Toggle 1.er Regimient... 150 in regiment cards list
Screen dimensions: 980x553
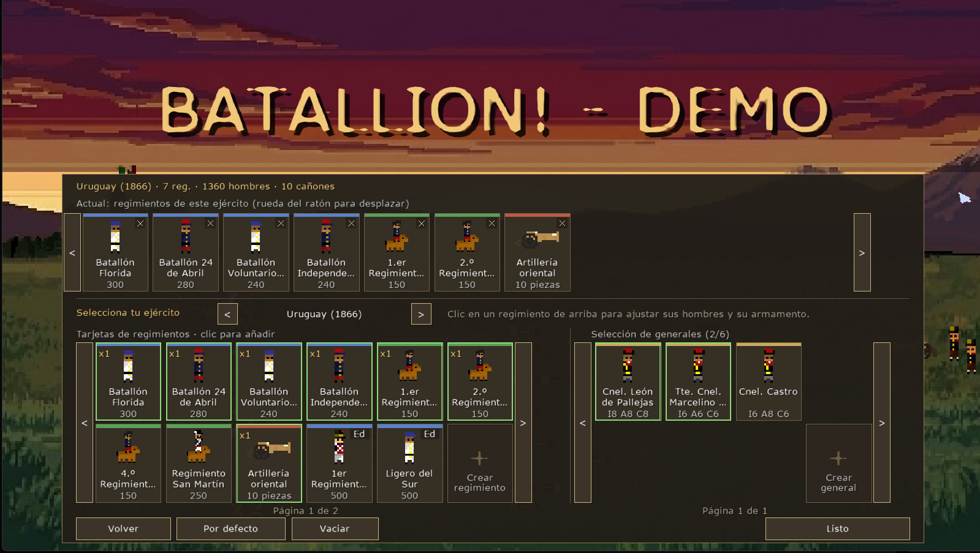pos(409,382)
